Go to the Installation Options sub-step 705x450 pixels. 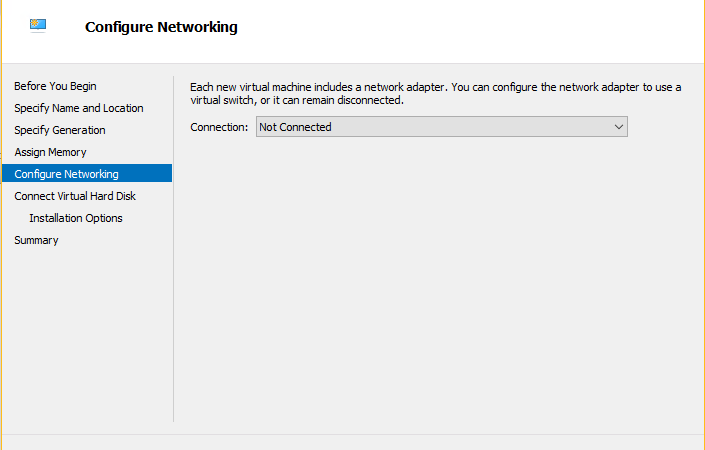76,218
